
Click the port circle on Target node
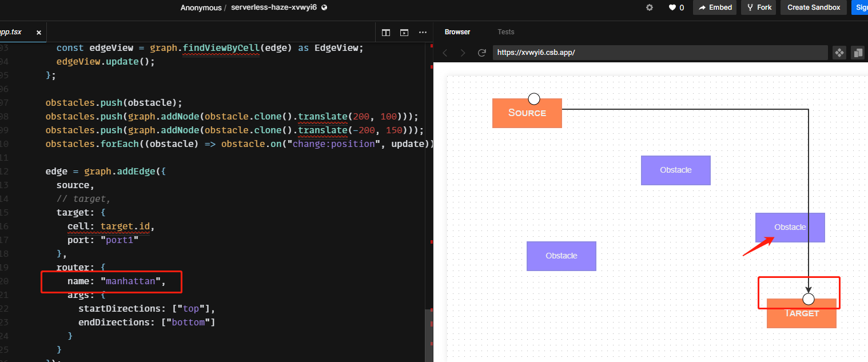808,299
